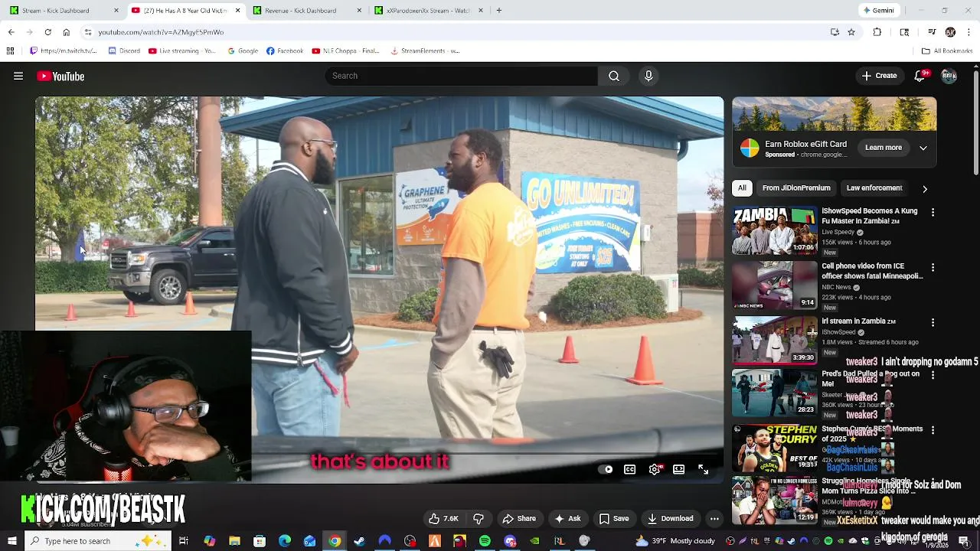Open the StreamElements bookmark

click(x=425, y=51)
